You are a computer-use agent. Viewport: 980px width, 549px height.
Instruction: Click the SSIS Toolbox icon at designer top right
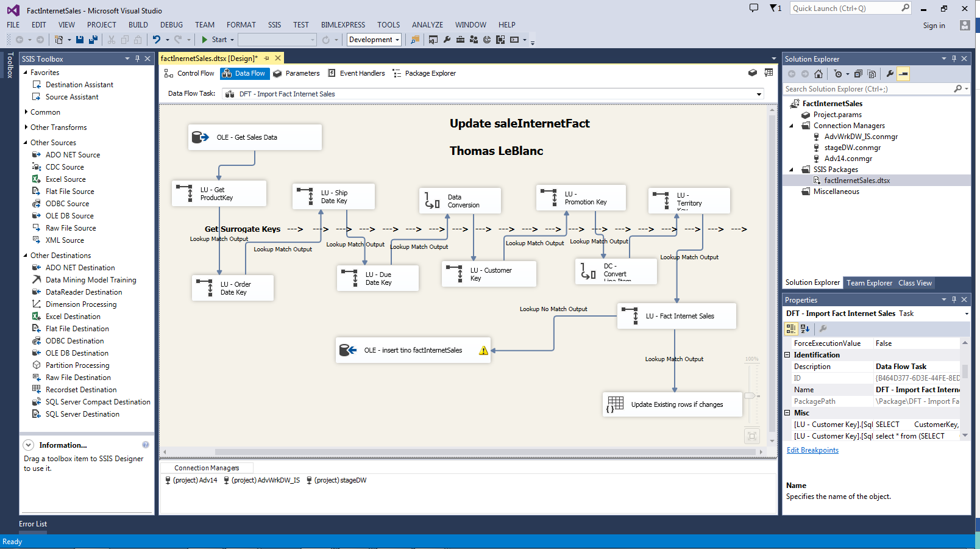point(753,73)
